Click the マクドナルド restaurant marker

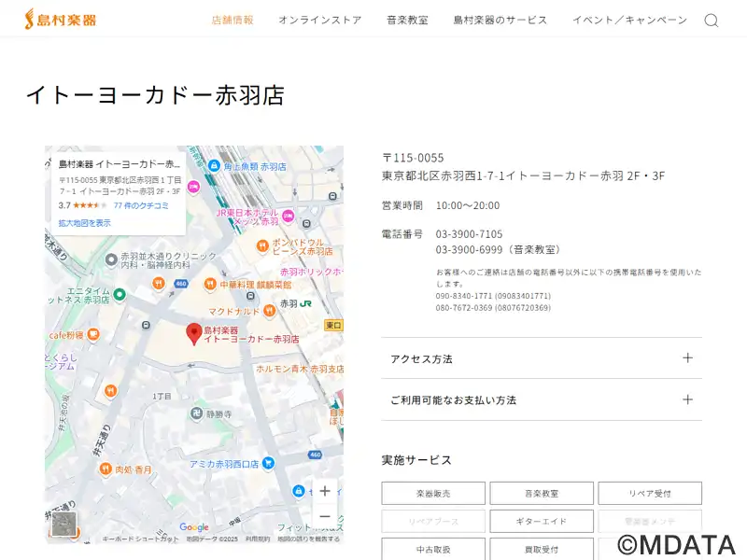[270, 311]
